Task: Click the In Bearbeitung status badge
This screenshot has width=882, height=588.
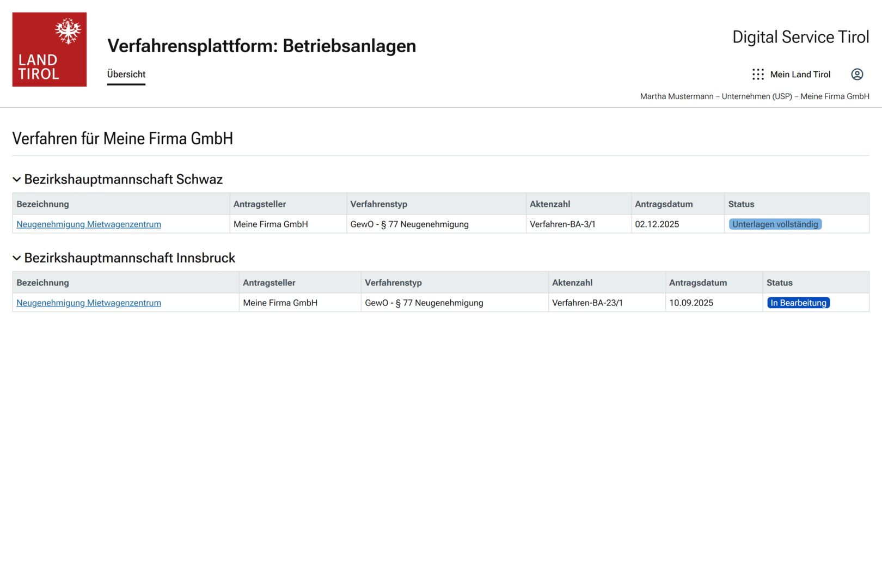Action: pos(798,303)
